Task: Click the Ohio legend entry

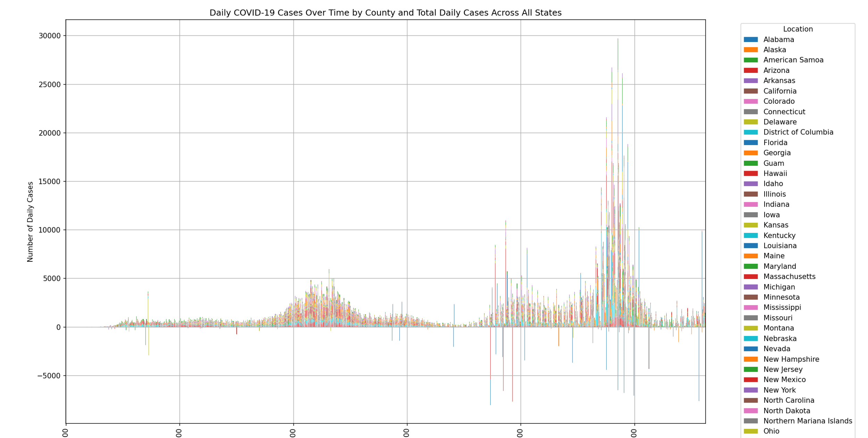Action: click(771, 431)
